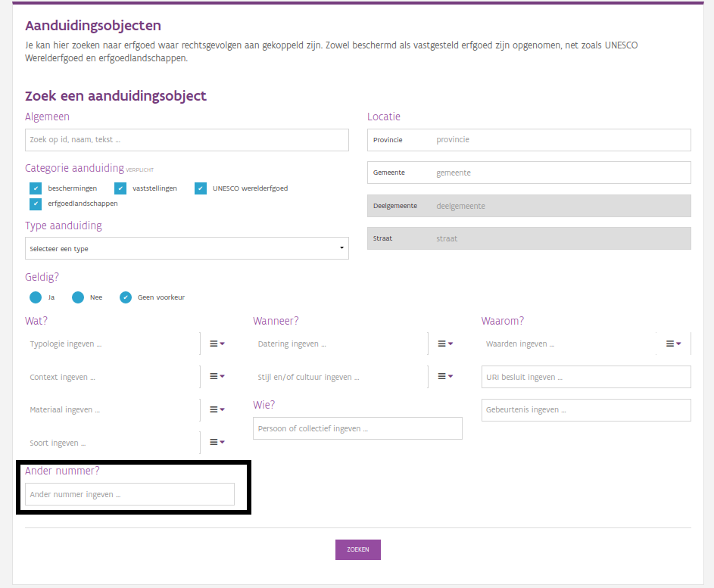Image resolution: width=714 pixels, height=588 pixels.
Task: Click the Materiaal ingeven field
Action: [112, 409]
